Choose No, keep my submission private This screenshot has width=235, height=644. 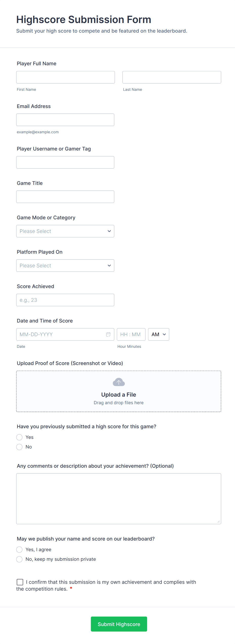click(x=19, y=559)
